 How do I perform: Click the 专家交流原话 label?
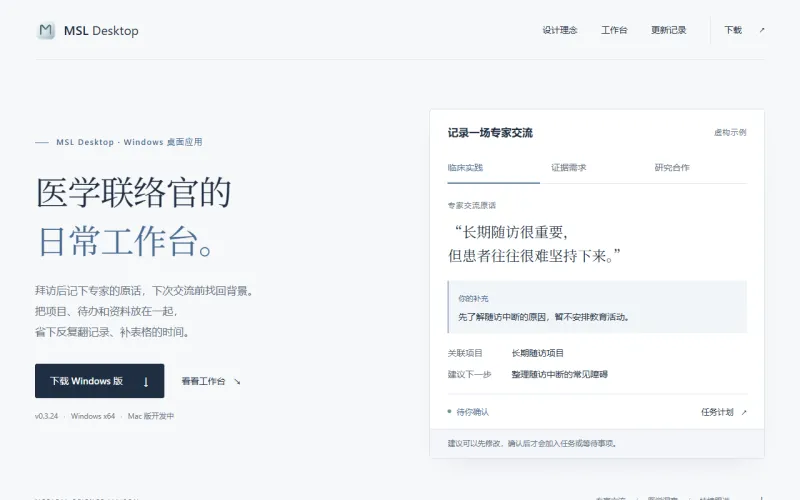[471, 205]
